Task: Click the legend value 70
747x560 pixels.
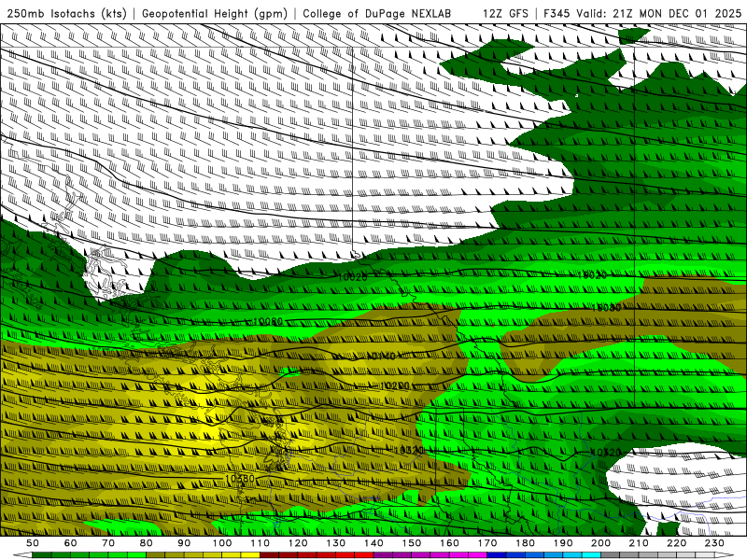Action: pos(108,543)
